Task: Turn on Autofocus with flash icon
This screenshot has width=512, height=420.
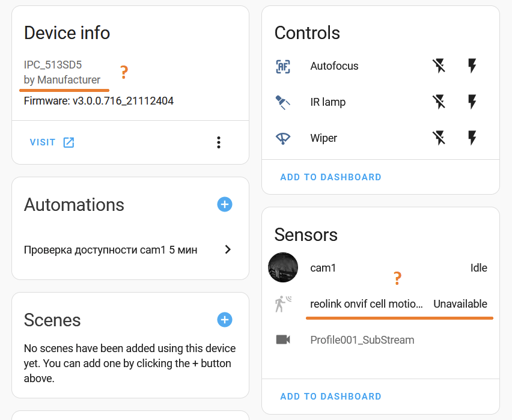Action: click(x=472, y=66)
